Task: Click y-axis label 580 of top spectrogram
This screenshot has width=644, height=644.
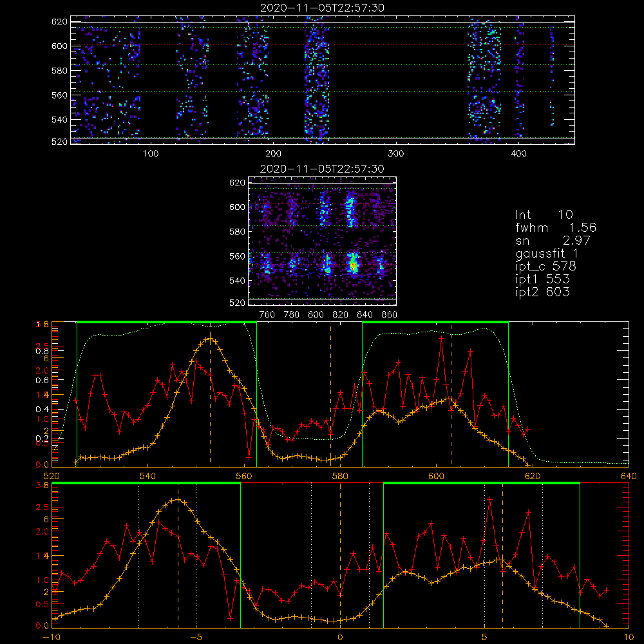Action: coord(59,71)
